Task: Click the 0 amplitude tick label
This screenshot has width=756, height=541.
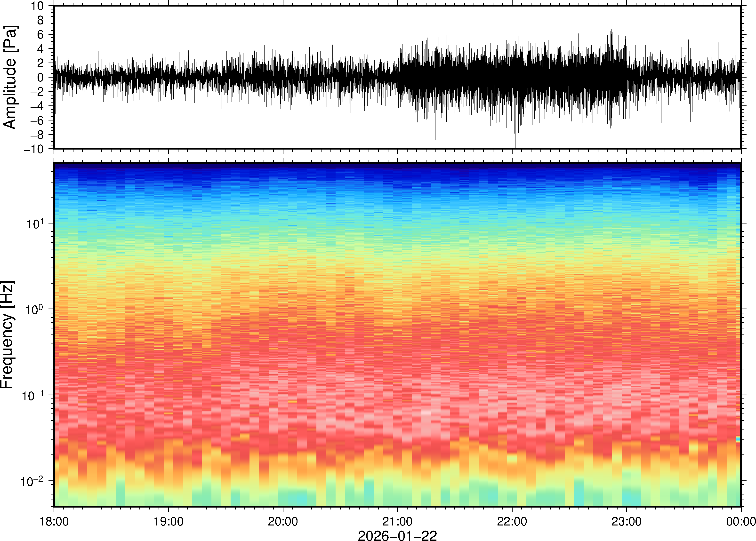Action: pos(40,77)
